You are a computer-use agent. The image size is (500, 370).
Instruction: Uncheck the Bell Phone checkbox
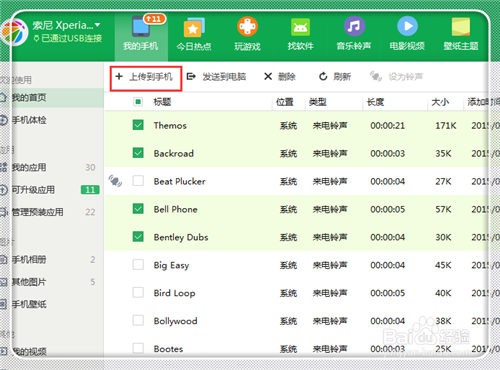pos(138,209)
